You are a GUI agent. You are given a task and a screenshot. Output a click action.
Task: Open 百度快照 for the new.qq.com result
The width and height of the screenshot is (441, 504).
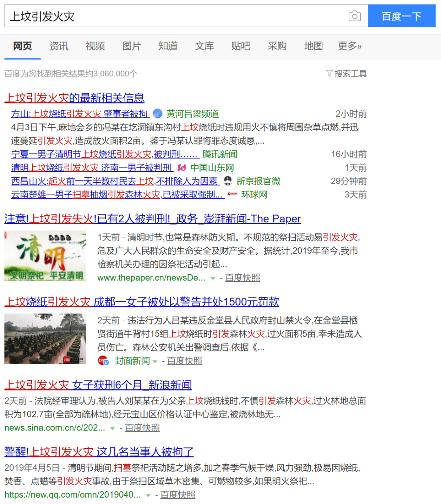coord(178,494)
